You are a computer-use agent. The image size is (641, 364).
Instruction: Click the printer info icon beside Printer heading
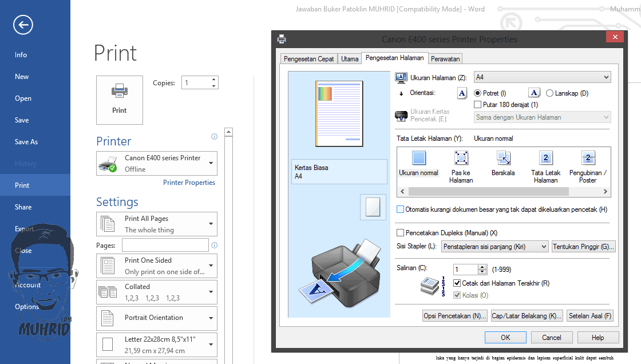pos(214,137)
